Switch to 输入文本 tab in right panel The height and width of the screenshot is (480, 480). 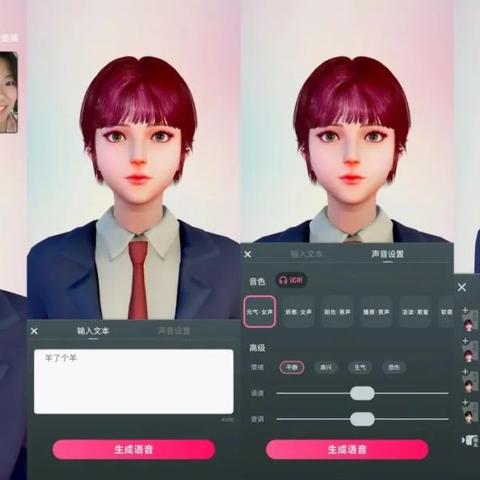click(x=306, y=254)
